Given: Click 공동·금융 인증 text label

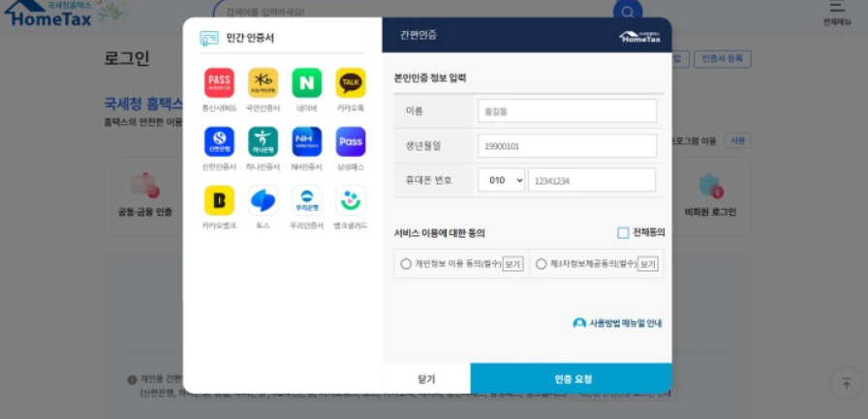Looking at the screenshot, I should tap(145, 212).
